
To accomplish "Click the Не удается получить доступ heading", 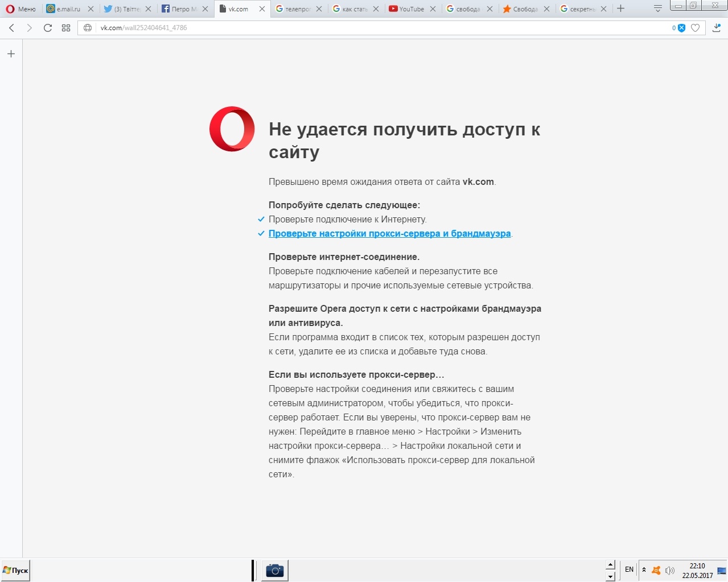I will pyautogui.click(x=404, y=141).
